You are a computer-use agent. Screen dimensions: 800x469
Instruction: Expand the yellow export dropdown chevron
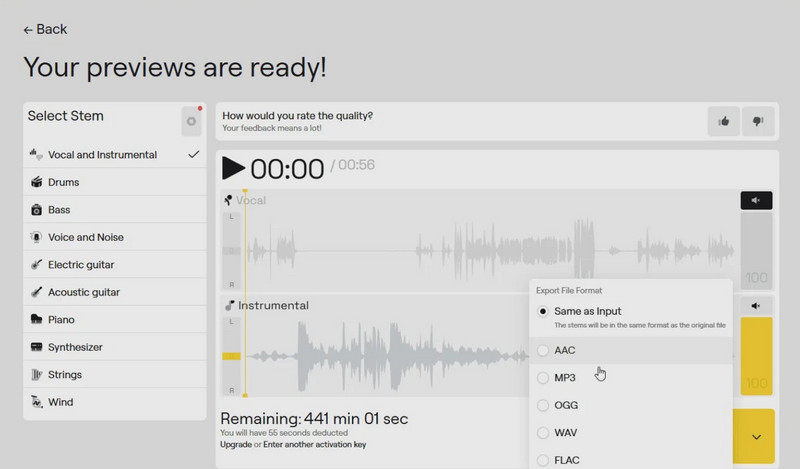756,437
